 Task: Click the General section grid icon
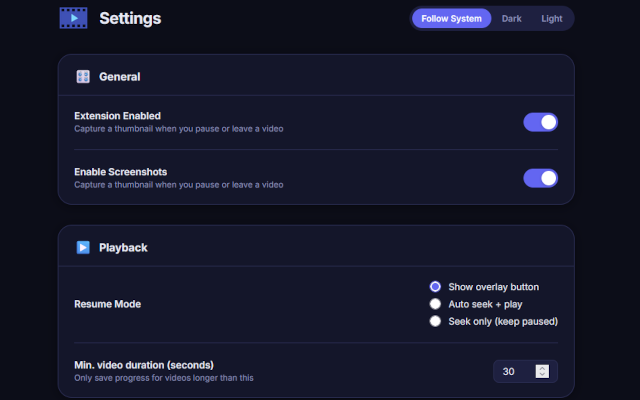(83, 76)
